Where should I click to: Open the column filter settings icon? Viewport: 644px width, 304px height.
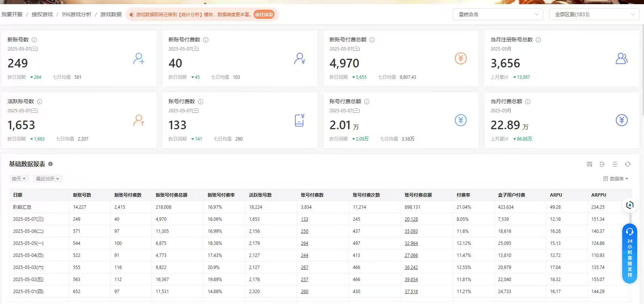(589, 164)
